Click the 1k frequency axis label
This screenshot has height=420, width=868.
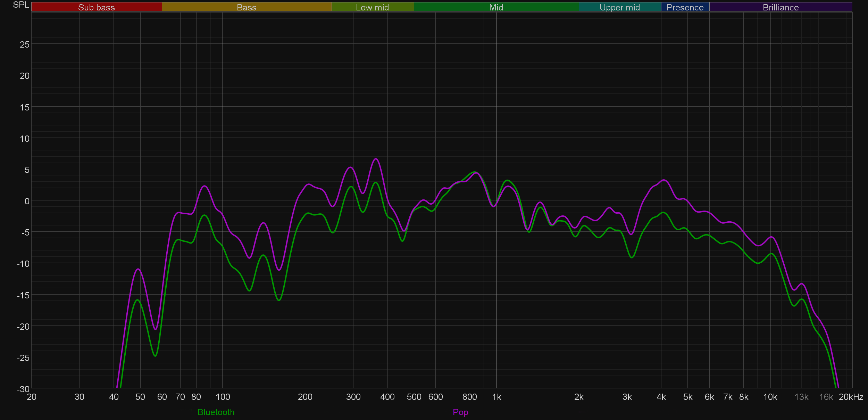pos(496,397)
